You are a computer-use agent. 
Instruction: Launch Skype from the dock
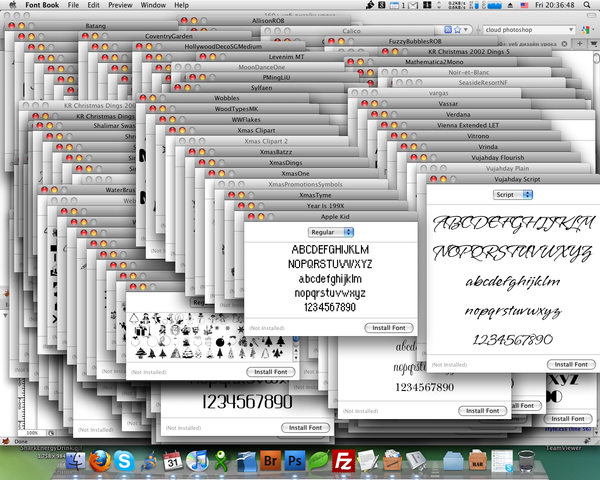click(x=121, y=461)
